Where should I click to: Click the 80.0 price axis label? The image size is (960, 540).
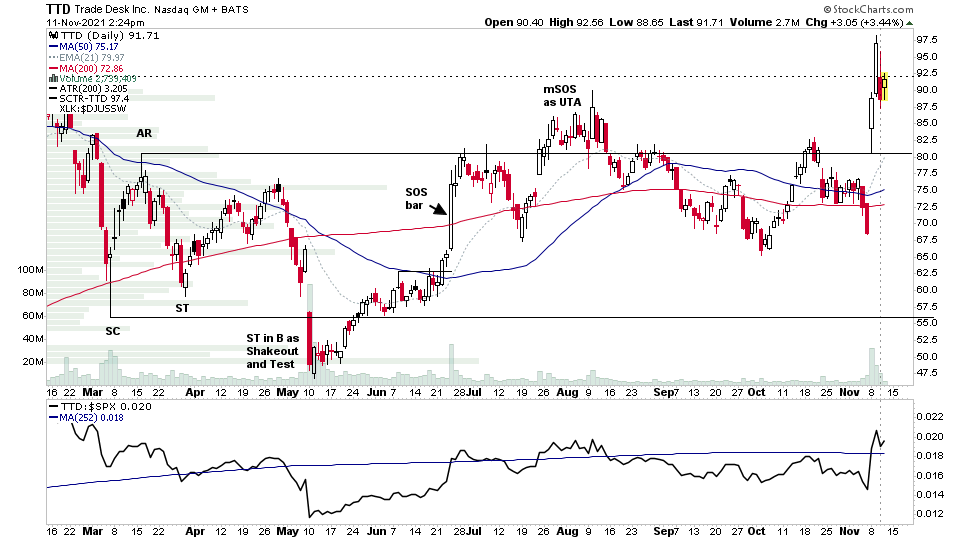[x=926, y=156]
